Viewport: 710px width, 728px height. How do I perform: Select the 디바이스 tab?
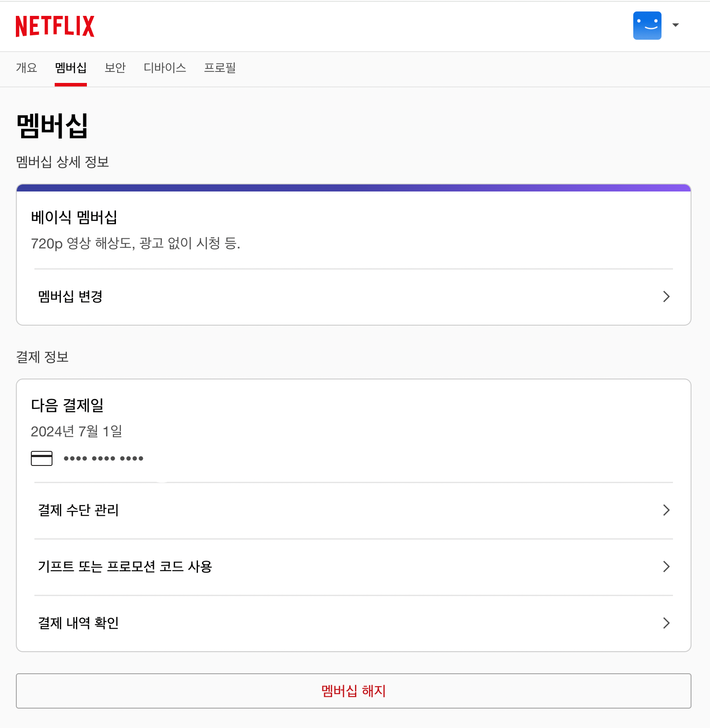pyautogui.click(x=165, y=68)
